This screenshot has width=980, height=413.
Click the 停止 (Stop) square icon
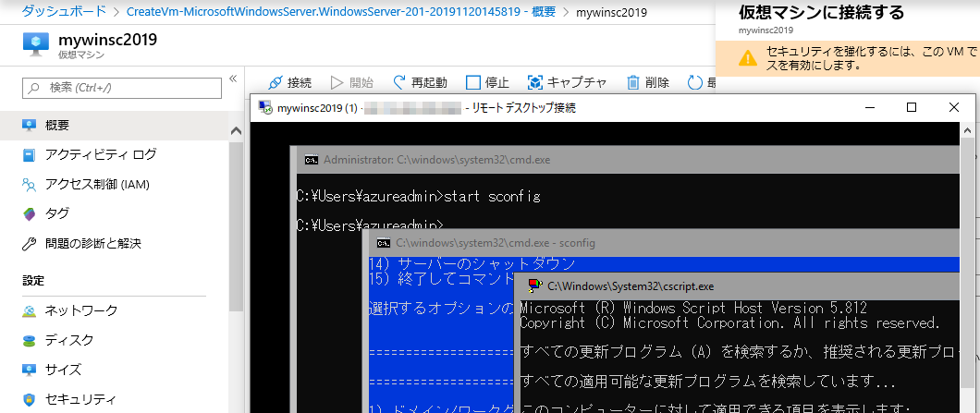473,82
